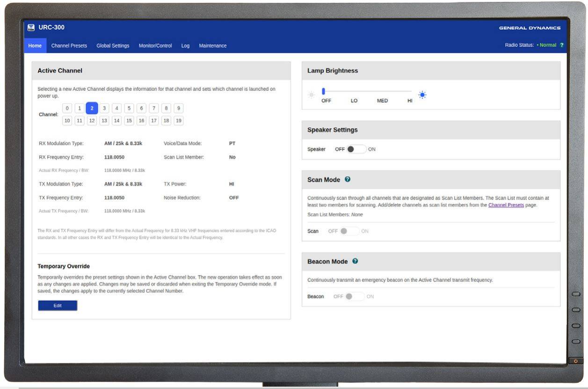View the Log tab
The width and height of the screenshot is (588, 389).
[185, 45]
